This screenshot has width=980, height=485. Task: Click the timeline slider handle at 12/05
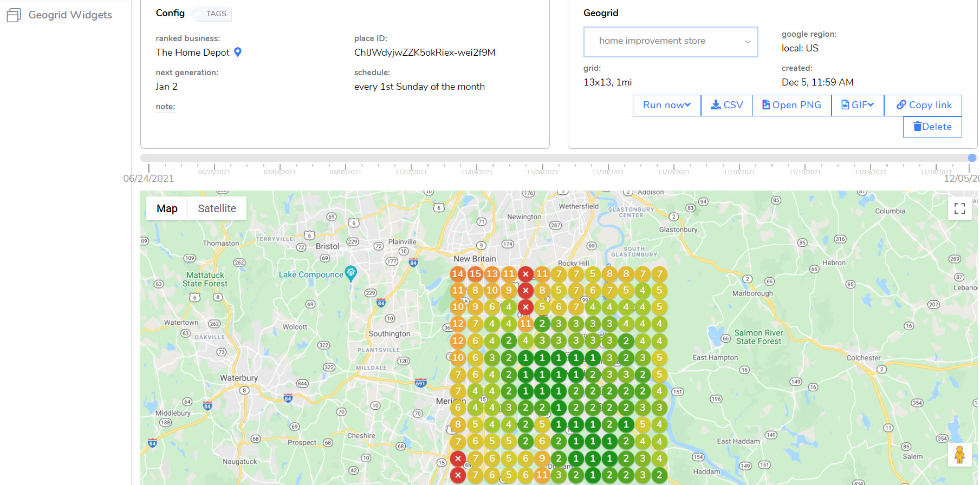972,158
